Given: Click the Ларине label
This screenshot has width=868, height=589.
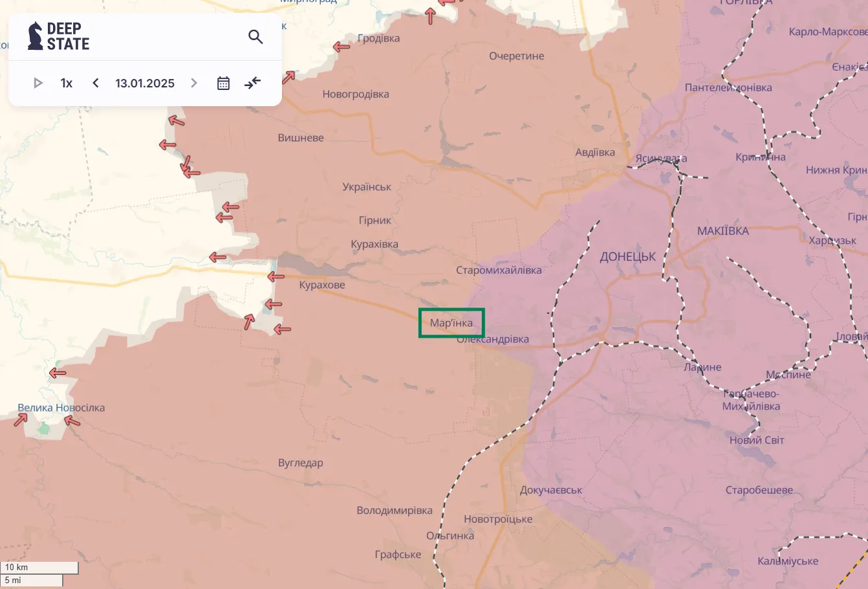Looking at the screenshot, I should [x=702, y=367].
